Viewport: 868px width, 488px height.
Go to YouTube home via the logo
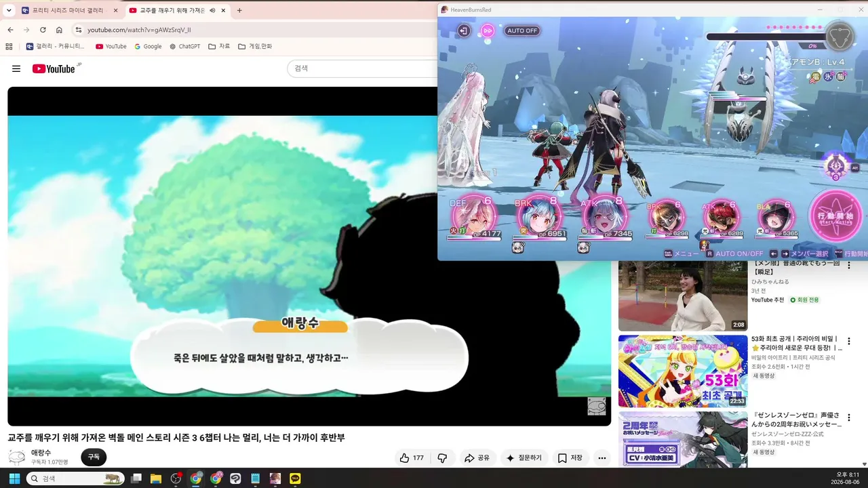[54, 68]
